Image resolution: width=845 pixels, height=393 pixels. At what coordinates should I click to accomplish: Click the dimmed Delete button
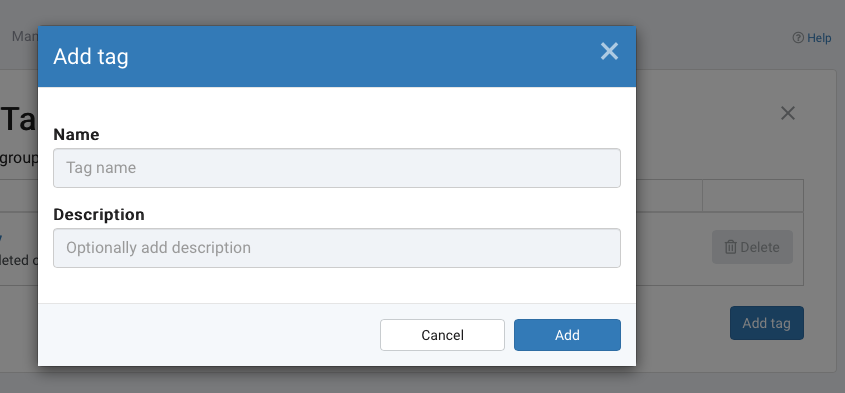pos(752,247)
